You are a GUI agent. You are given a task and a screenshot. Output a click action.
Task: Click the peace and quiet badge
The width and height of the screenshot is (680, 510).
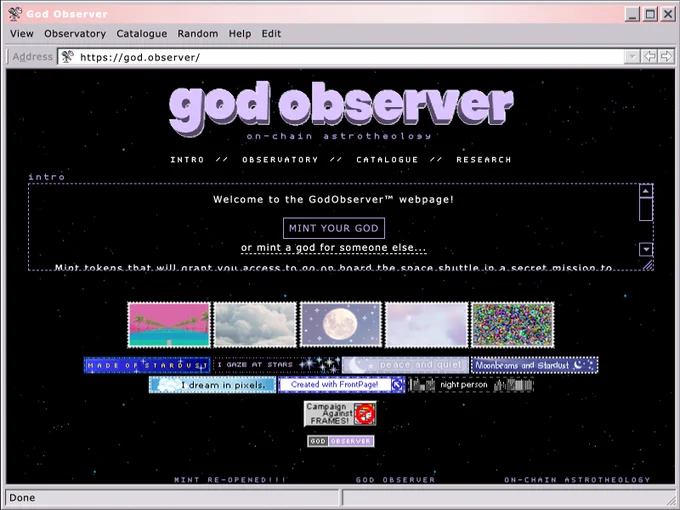[x=405, y=365]
